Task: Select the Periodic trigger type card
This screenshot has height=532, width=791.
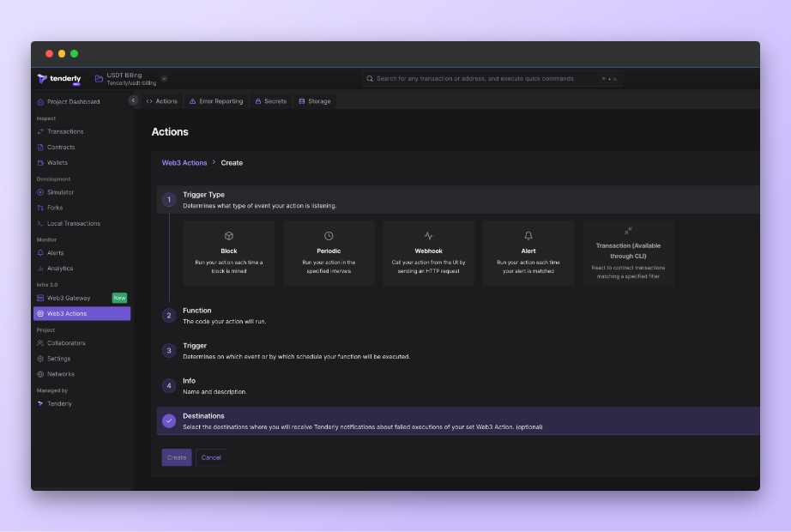Action: tap(329, 253)
